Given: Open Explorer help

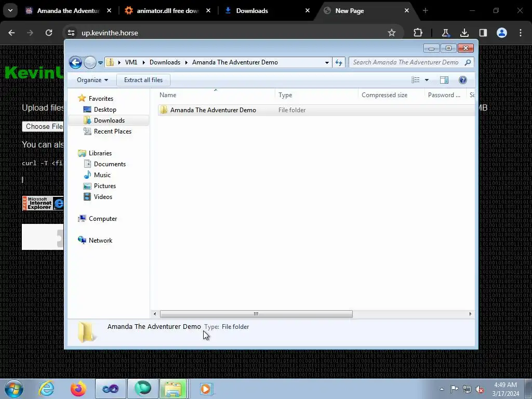Looking at the screenshot, I should coord(463,80).
